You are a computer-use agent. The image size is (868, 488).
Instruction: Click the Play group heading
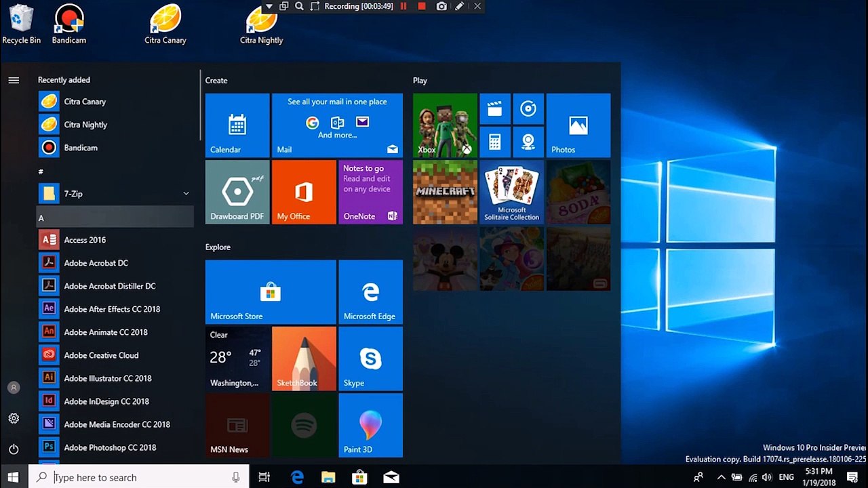tap(420, 81)
